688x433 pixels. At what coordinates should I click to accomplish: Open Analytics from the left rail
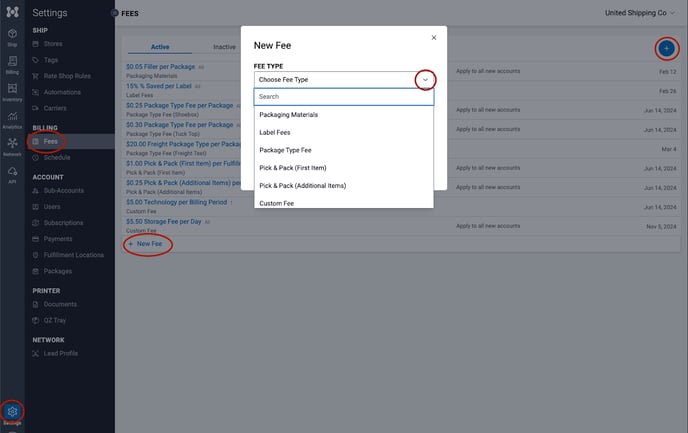pos(12,120)
